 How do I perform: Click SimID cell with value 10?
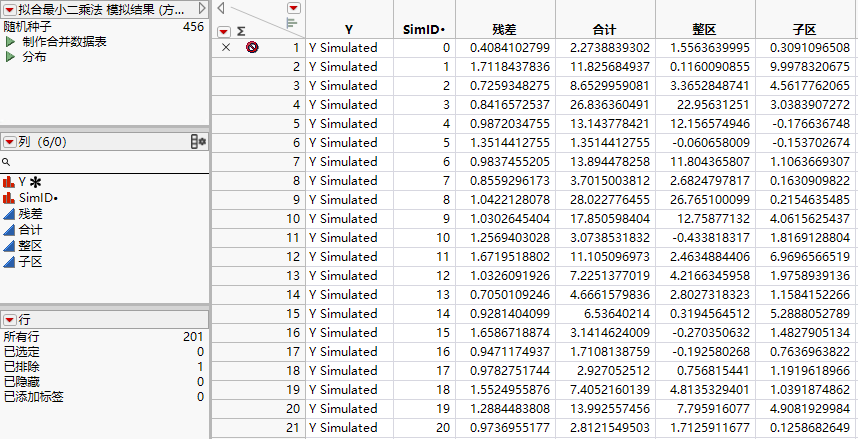coord(424,238)
